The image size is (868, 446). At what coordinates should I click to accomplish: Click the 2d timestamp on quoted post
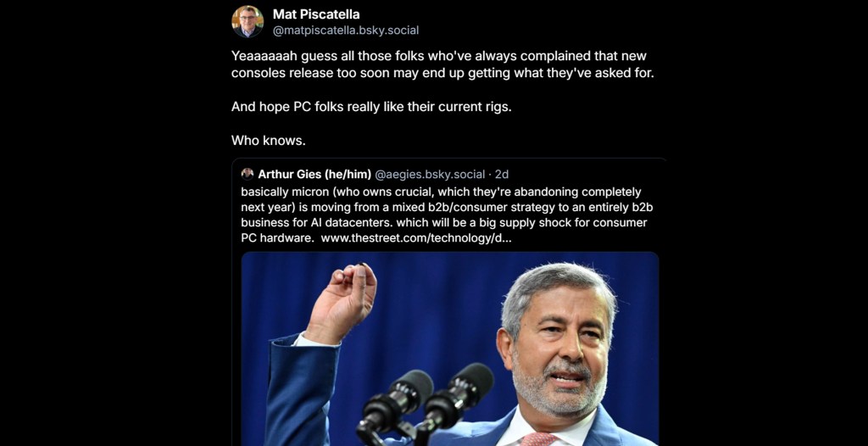[502, 174]
